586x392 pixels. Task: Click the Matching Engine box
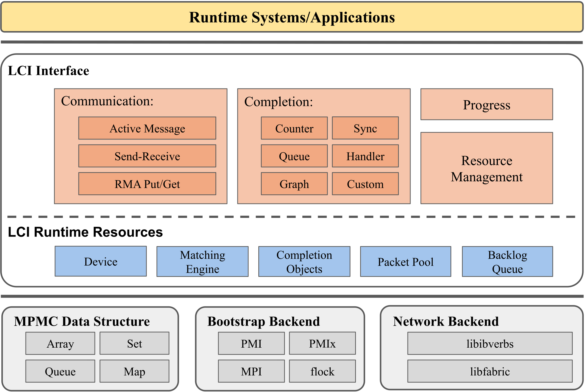[x=202, y=262]
